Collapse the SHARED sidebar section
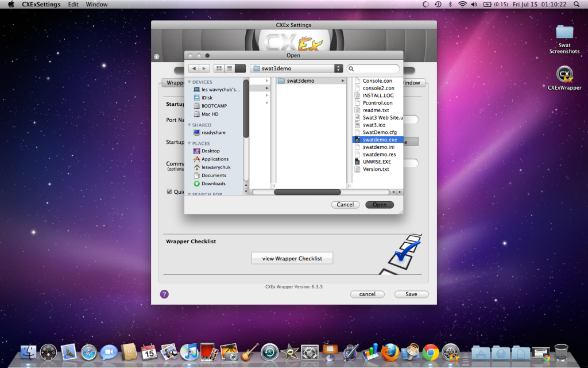The height and width of the screenshot is (368, 588). pyautogui.click(x=189, y=125)
